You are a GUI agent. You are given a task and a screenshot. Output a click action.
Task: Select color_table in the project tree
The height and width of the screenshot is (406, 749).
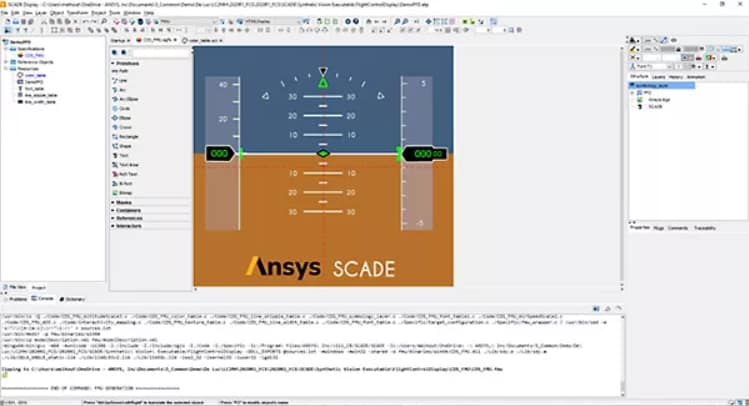(x=35, y=75)
